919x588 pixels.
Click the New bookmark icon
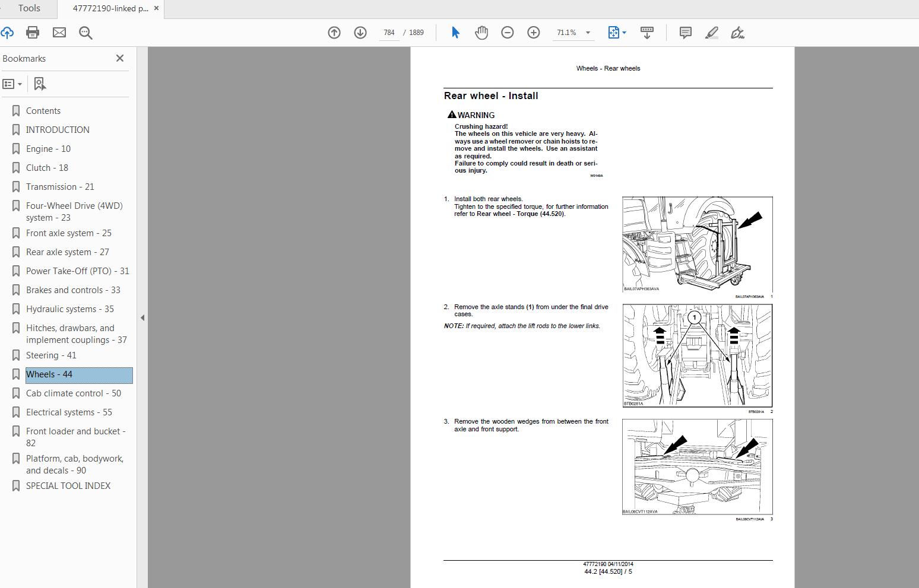click(x=39, y=84)
